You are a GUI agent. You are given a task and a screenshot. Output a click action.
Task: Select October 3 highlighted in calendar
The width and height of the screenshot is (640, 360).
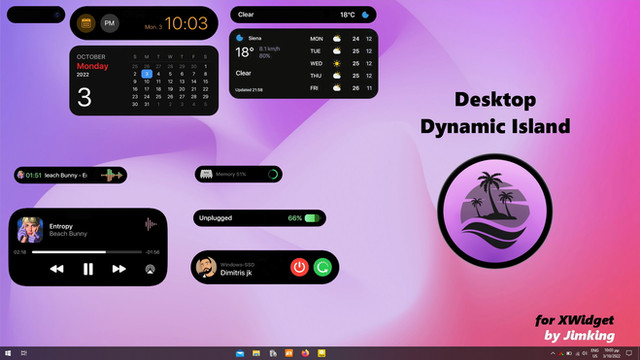(147, 74)
